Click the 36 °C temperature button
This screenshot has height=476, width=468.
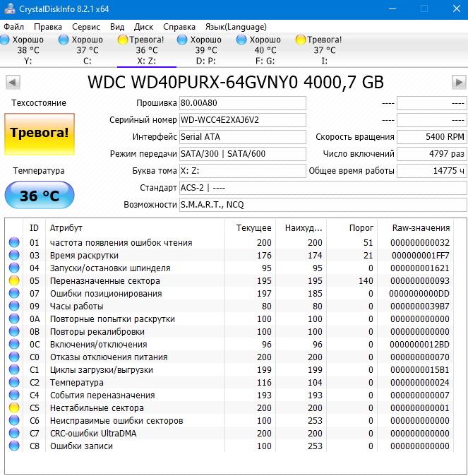point(40,195)
